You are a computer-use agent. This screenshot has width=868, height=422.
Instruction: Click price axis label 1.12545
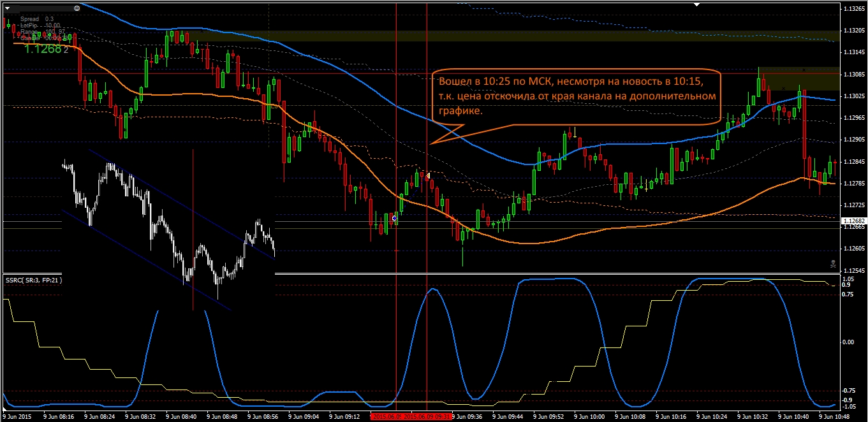click(x=853, y=271)
